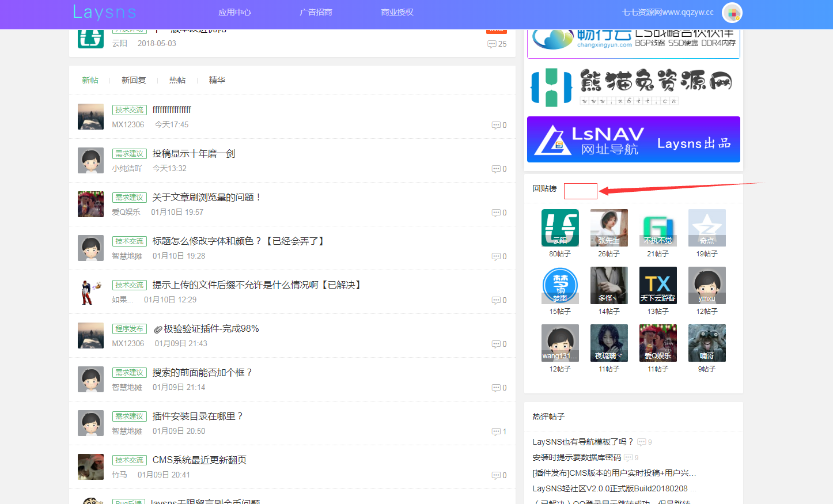Screen dimensions: 833x504
Task: Open LsNAV 网址导航 banner
Action: tap(634, 139)
